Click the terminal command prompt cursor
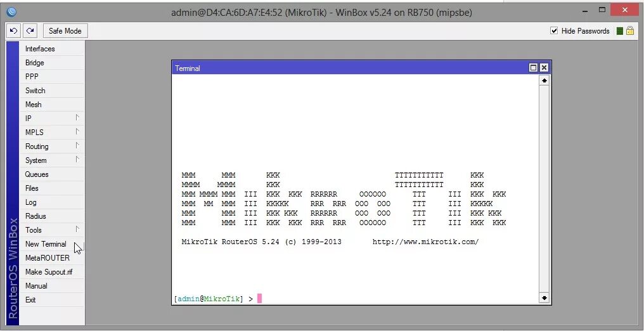Screen dimensions: 644x331 [260, 299]
